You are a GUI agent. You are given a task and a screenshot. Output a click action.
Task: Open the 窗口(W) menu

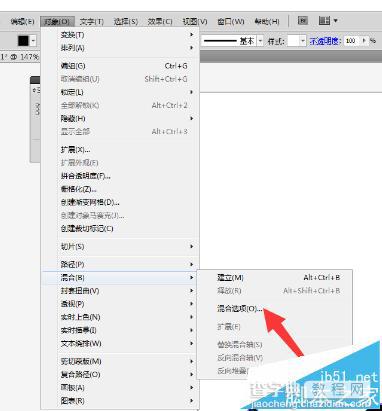point(231,22)
